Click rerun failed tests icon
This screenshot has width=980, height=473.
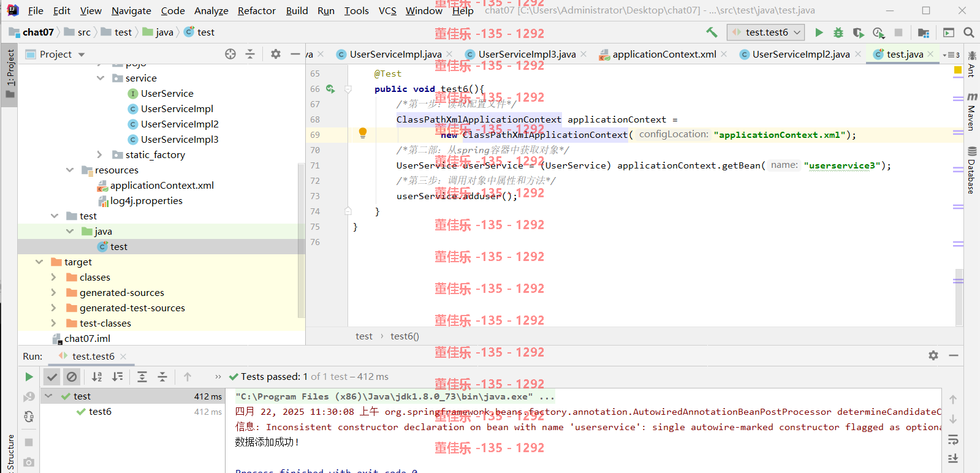pyautogui.click(x=29, y=396)
